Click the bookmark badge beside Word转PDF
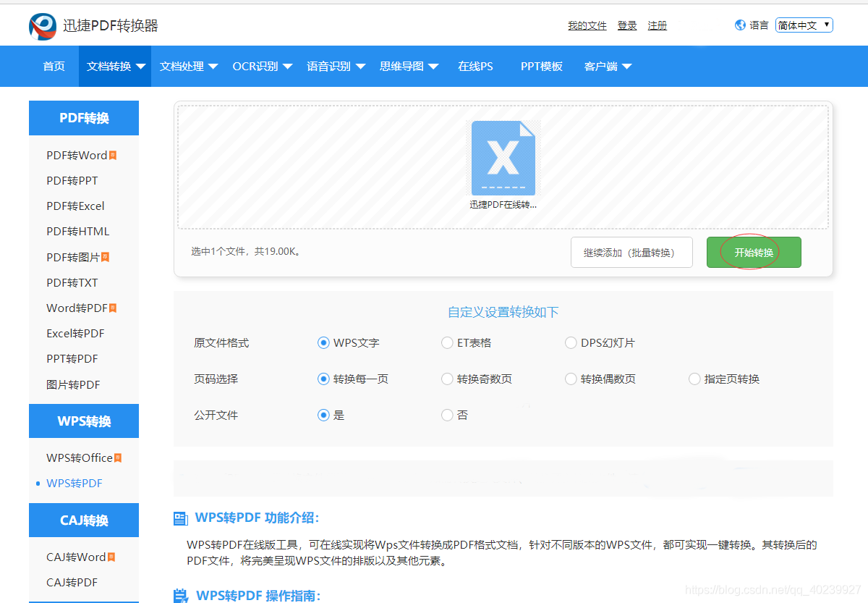Screen dimensions: 868x603 coord(112,308)
